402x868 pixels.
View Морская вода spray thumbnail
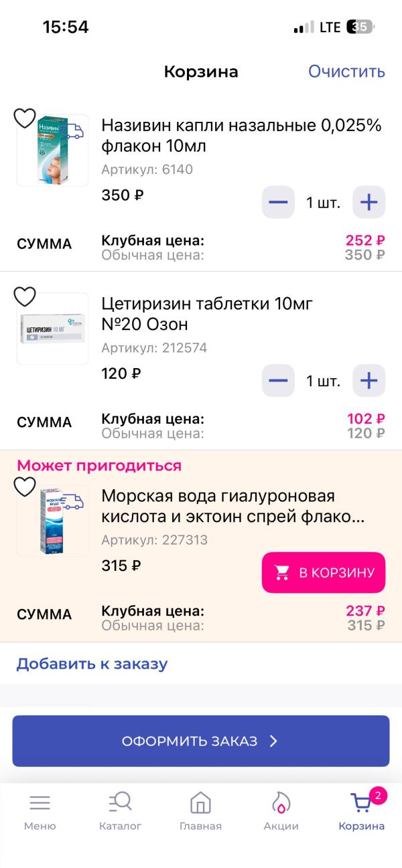(x=54, y=522)
